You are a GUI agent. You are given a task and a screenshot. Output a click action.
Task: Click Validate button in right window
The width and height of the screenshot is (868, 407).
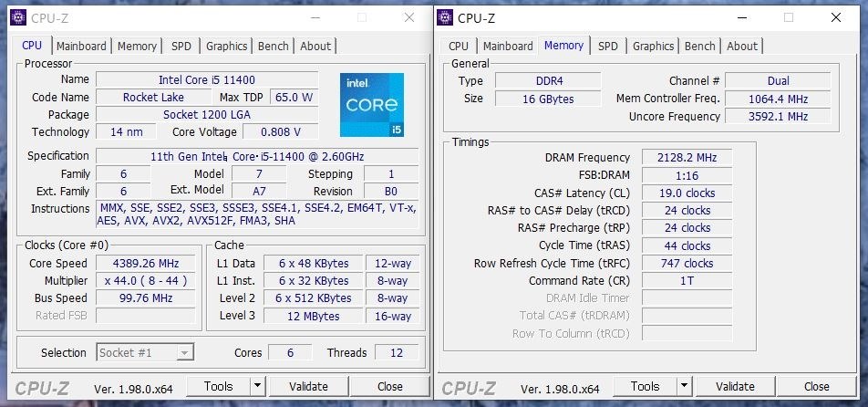[x=735, y=386]
